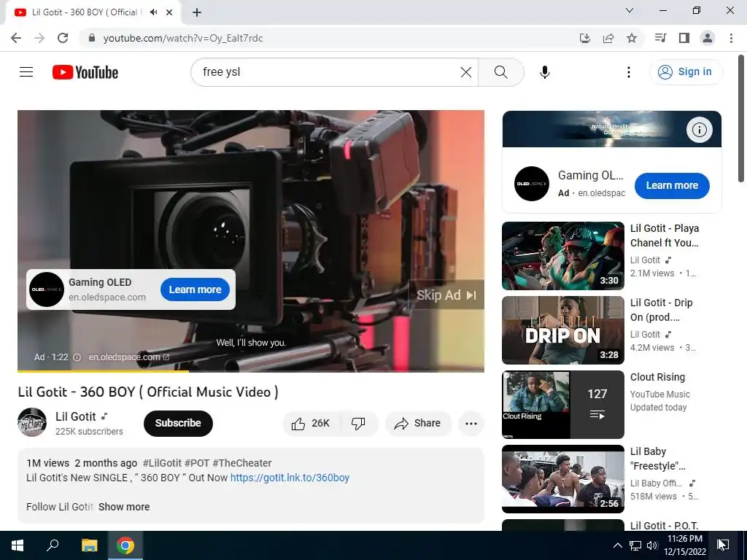Screen dimensions: 747x560
Task: Expand Chrome tab search chevron
Action: (x=630, y=10)
